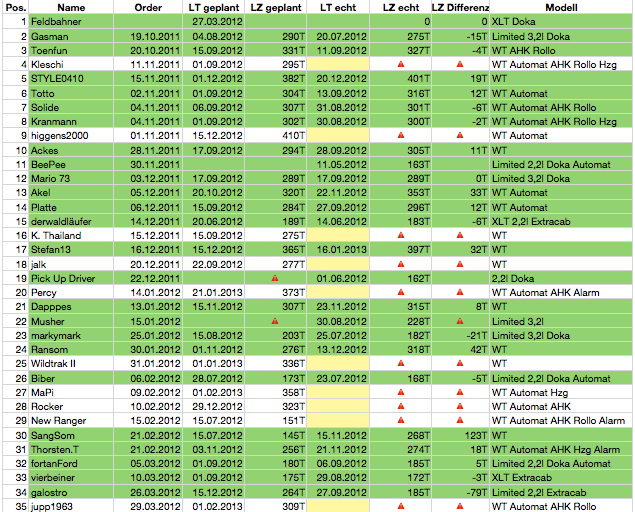Click red triangle in Musher LZ geplant cell

[275, 321]
